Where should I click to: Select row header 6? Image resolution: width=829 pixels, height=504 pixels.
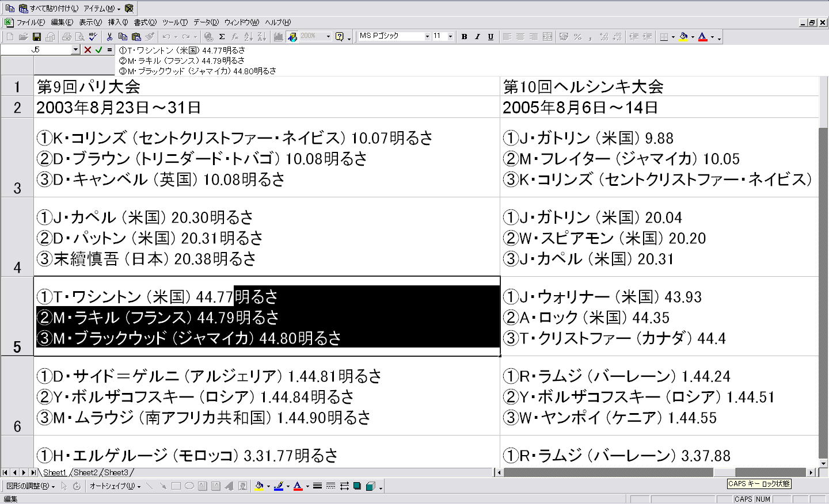[x=17, y=396]
